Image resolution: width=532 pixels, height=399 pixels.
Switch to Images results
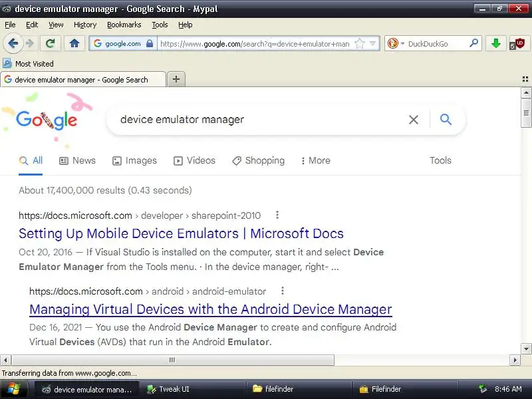(134, 160)
